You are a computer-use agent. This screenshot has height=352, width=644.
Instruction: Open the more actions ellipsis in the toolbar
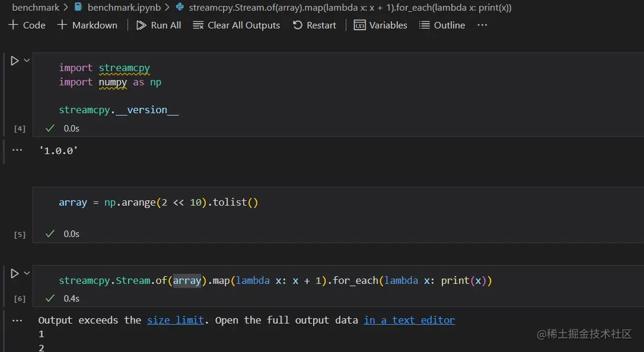point(482,25)
